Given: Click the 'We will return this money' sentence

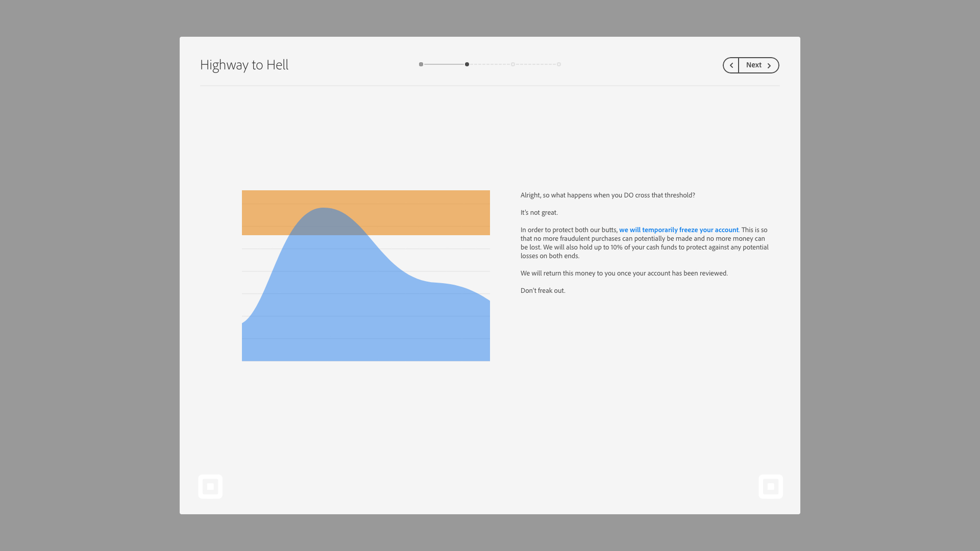Looking at the screenshot, I should point(624,273).
